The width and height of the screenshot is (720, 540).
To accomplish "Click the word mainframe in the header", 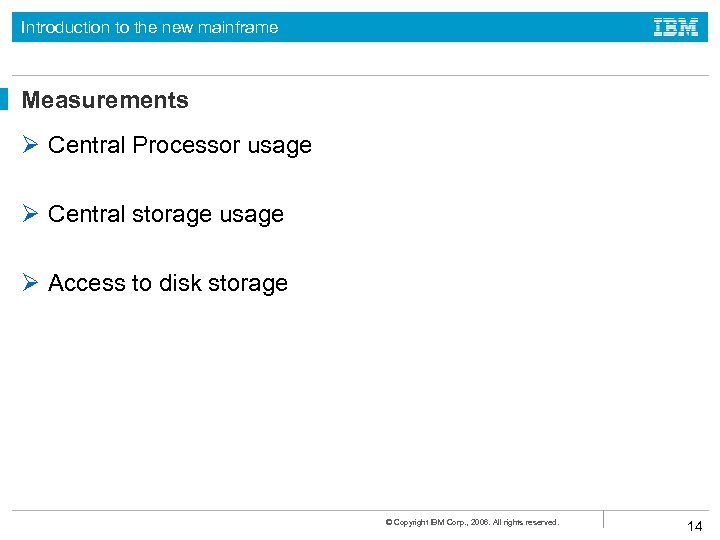I will click(x=238, y=28).
